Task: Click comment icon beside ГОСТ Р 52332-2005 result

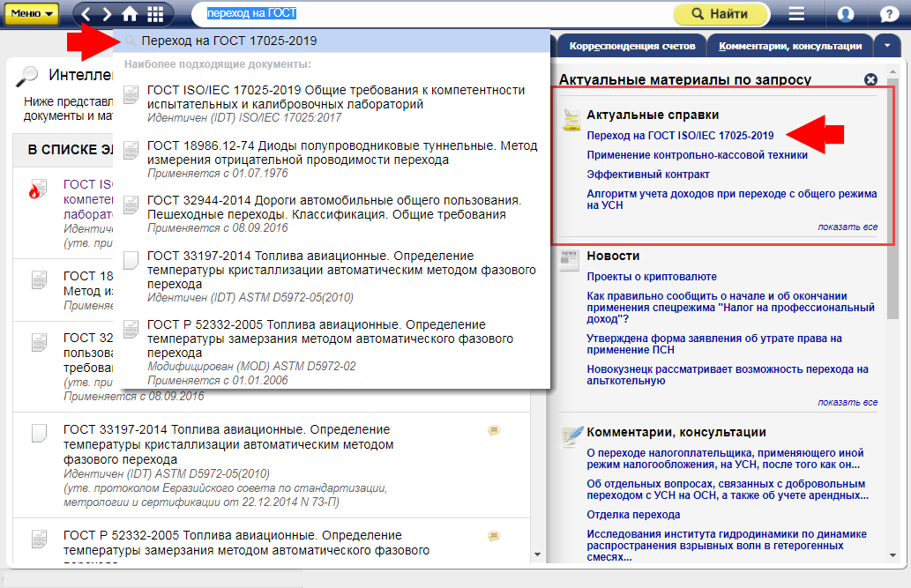Action: click(494, 536)
